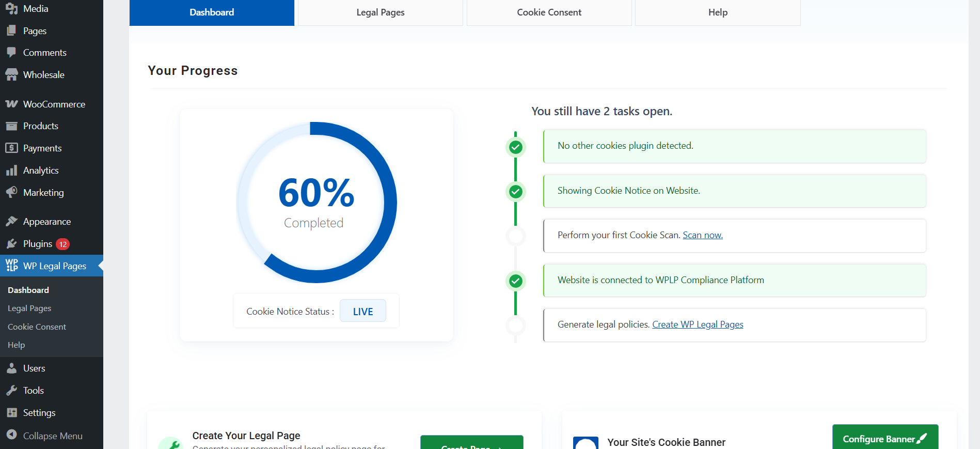
Task: Switch to the Cookie Consent tab
Action: point(549,12)
